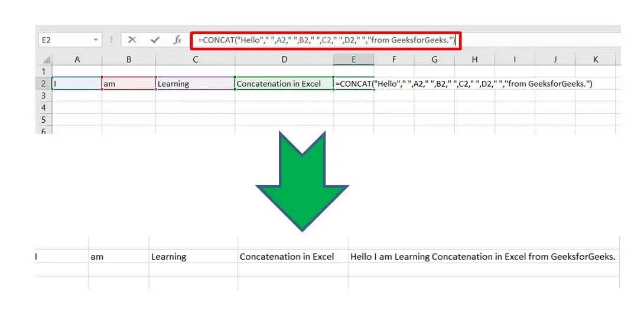Select row 1 header

pyautogui.click(x=44, y=71)
